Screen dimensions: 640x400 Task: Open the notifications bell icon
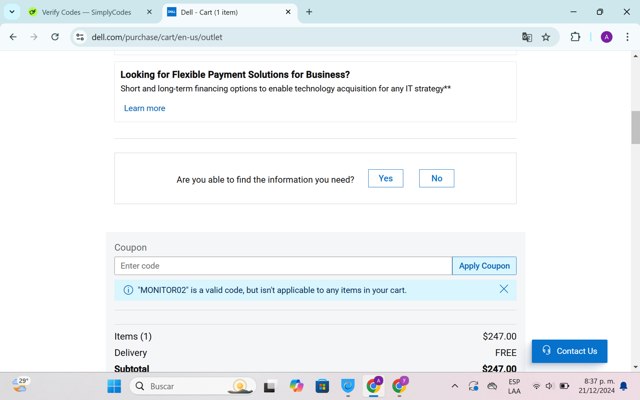coord(624,386)
